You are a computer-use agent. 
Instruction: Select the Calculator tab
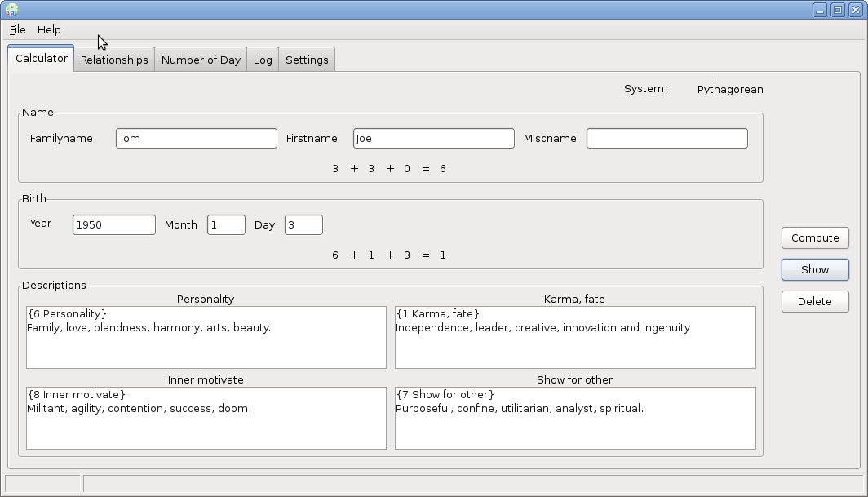point(42,59)
